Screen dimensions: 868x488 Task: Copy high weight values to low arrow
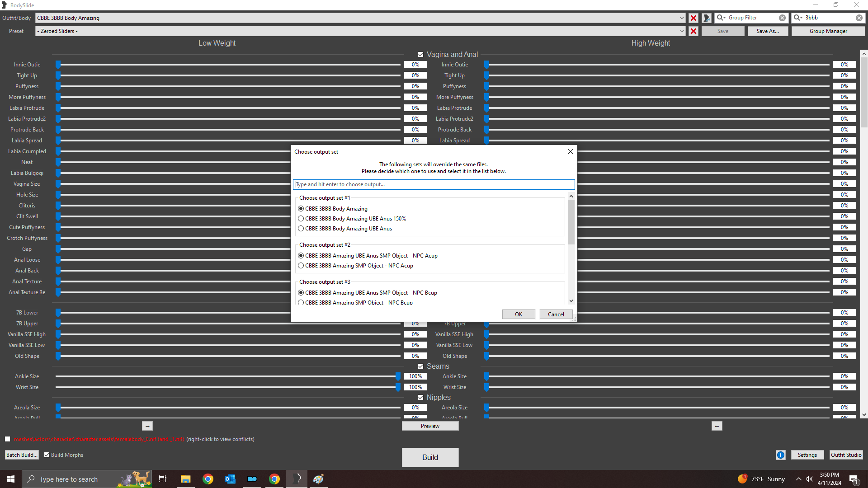(x=717, y=426)
